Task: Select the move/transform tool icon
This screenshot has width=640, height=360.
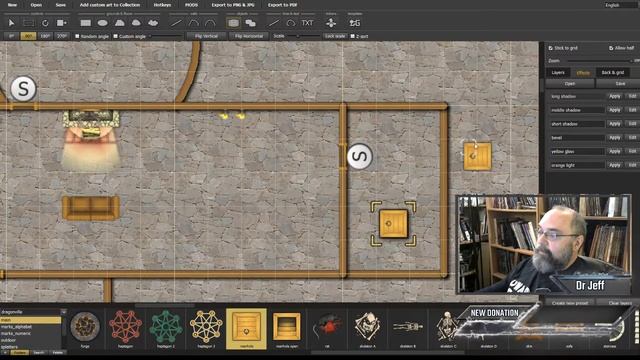Action: click(x=62, y=23)
